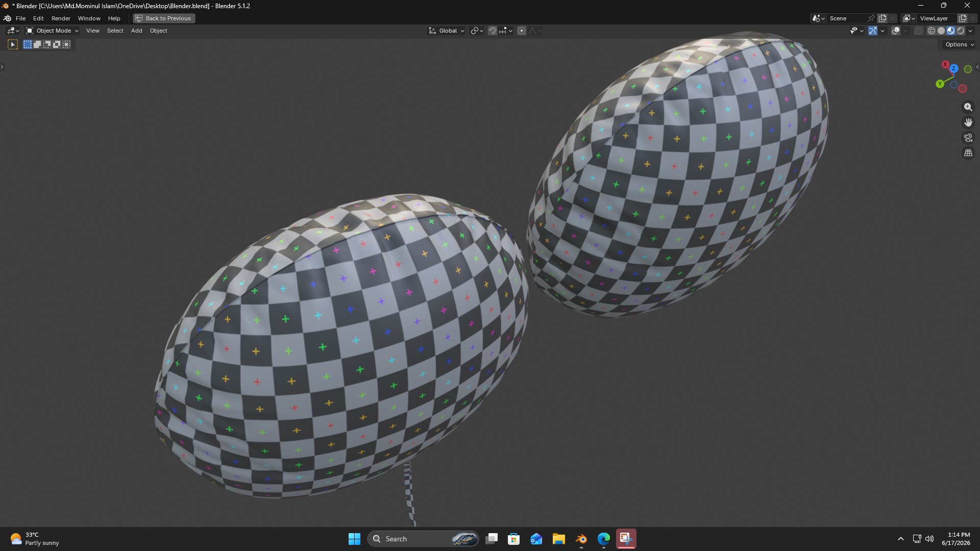Open the gizmo options dropdown

click(883, 31)
